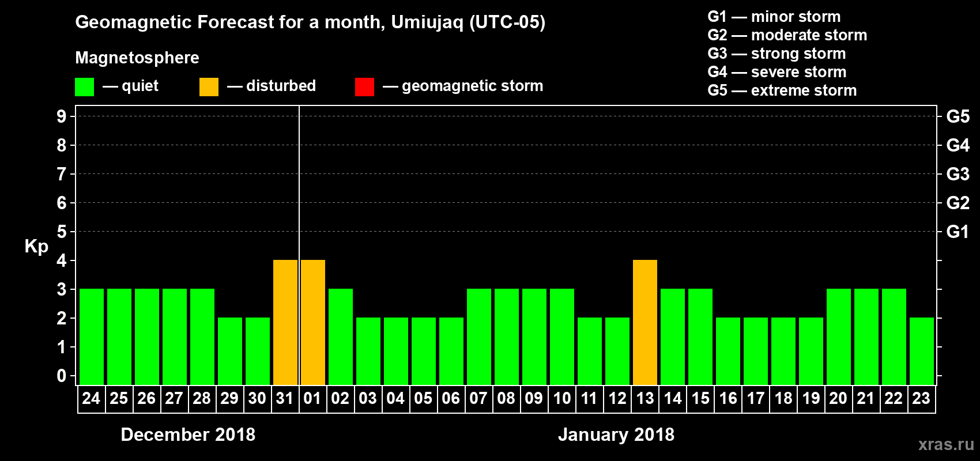The image size is (980, 461).
Task: Click the Kp axis value 0
Action: click(x=62, y=376)
